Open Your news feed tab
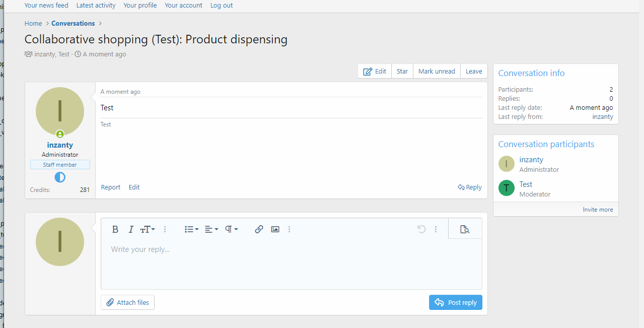The image size is (644, 328). [46, 6]
